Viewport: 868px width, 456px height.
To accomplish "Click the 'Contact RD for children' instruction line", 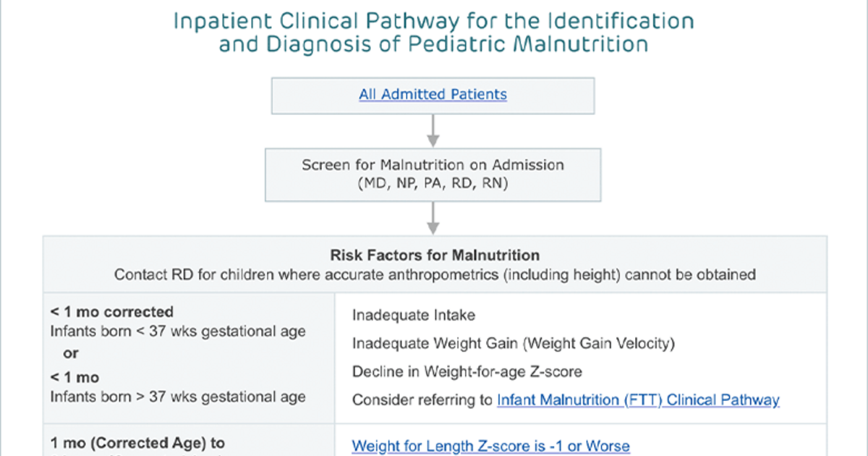I will click(435, 275).
